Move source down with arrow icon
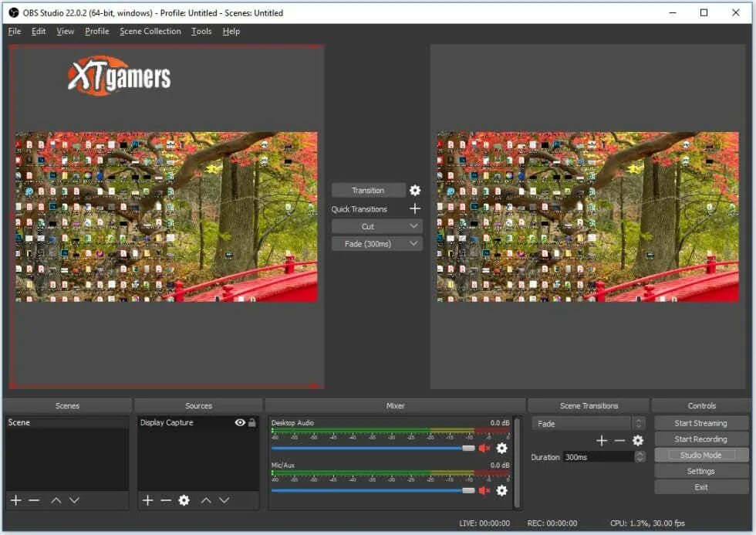This screenshot has width=756, height=535. tap(224, 500)
